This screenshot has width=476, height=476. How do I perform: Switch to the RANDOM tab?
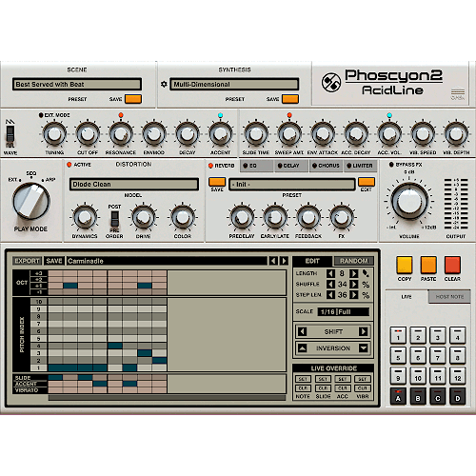(353, 261)
